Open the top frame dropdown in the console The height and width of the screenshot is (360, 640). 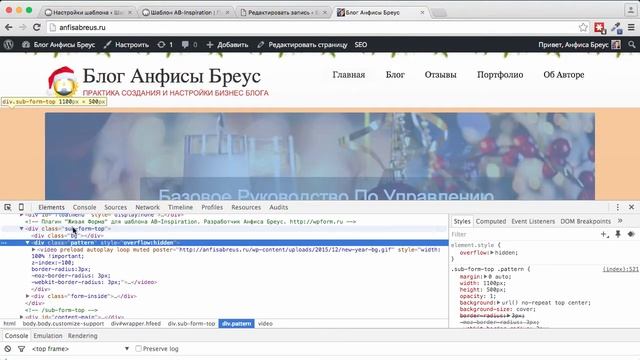80,349
